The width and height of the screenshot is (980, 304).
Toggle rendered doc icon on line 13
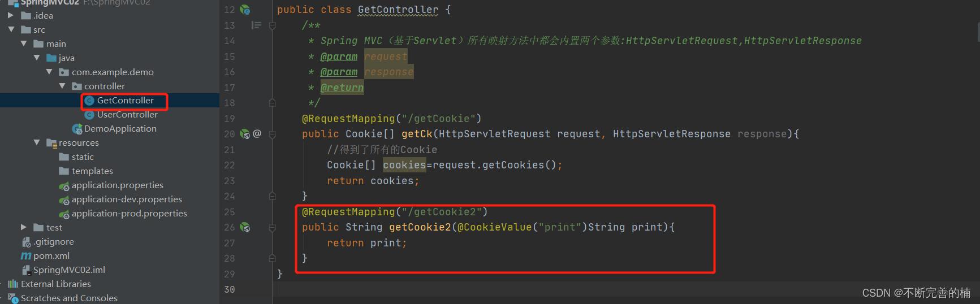(x=256, y=25)
